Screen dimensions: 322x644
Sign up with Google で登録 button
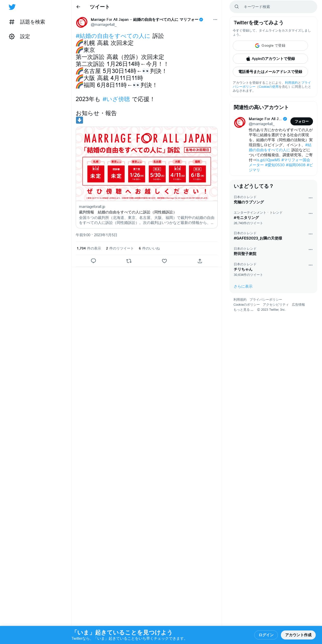click(x=270, y=46)
